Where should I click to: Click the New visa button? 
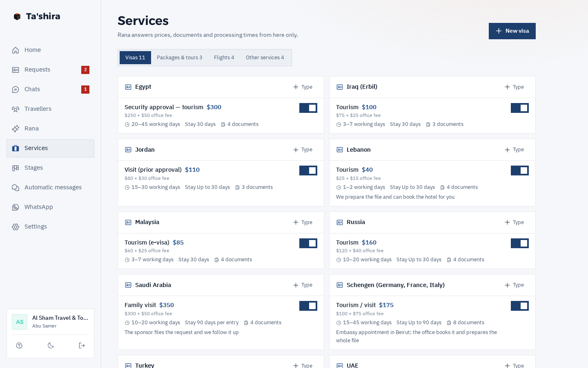coord(512,31)
